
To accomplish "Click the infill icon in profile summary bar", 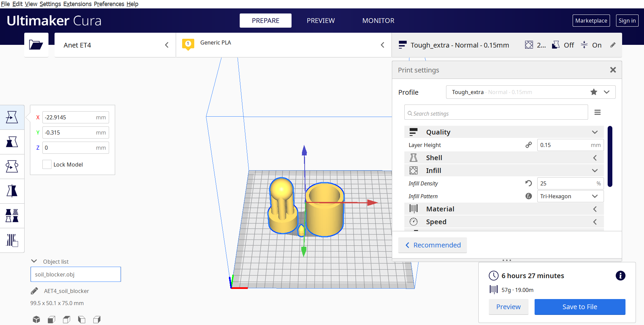I will click(x=529, y=45).
